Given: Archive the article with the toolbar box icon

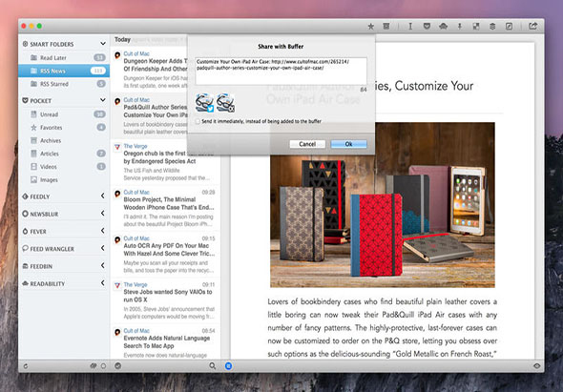Looking at the screenshot, I should click(386, 26).
